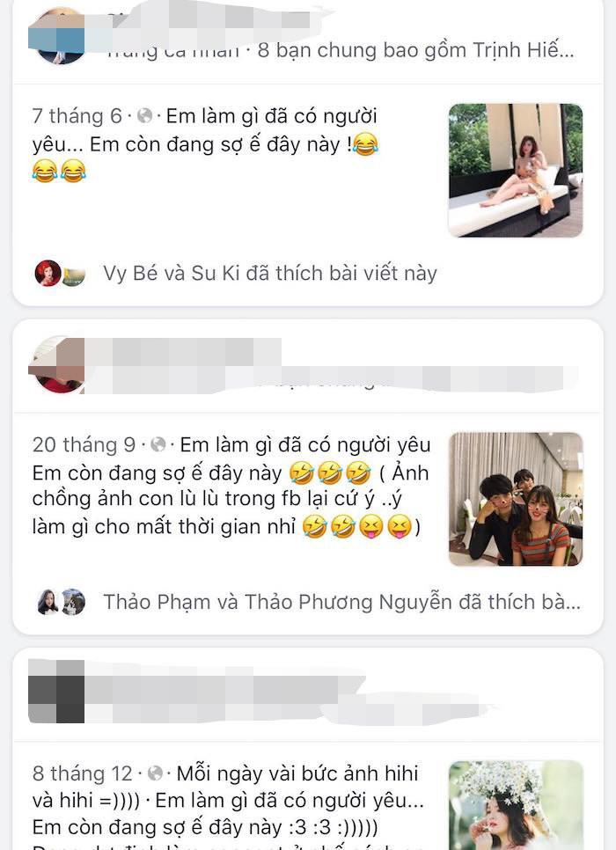Open Su Ki's small avatar icon

coord(74,276)
